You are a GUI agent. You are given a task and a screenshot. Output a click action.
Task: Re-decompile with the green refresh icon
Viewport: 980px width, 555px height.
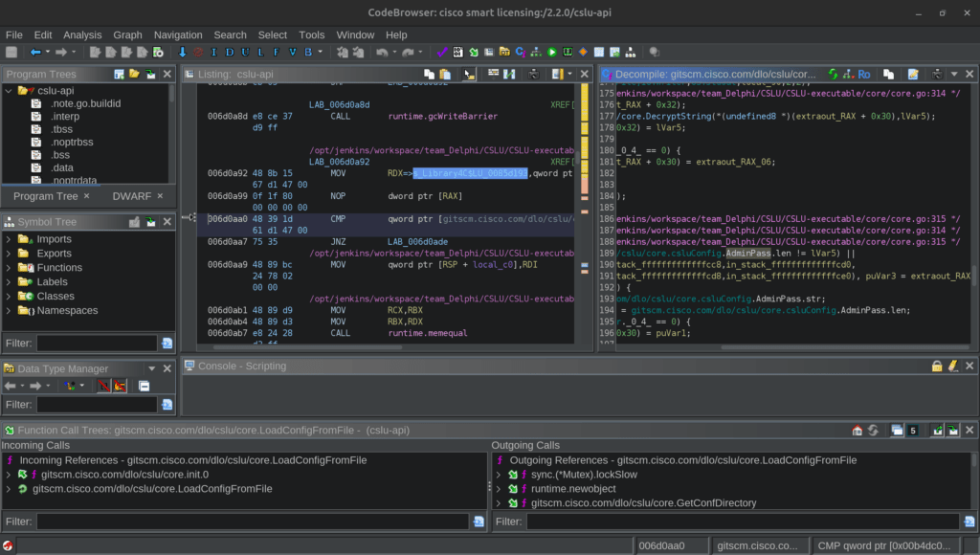[x=834, y=75]
